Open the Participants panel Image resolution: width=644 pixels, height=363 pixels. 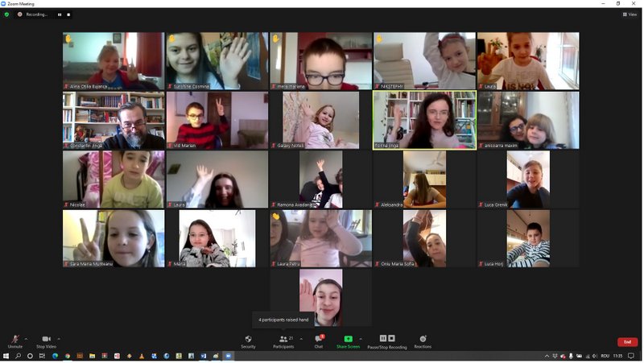coord(283,341)
